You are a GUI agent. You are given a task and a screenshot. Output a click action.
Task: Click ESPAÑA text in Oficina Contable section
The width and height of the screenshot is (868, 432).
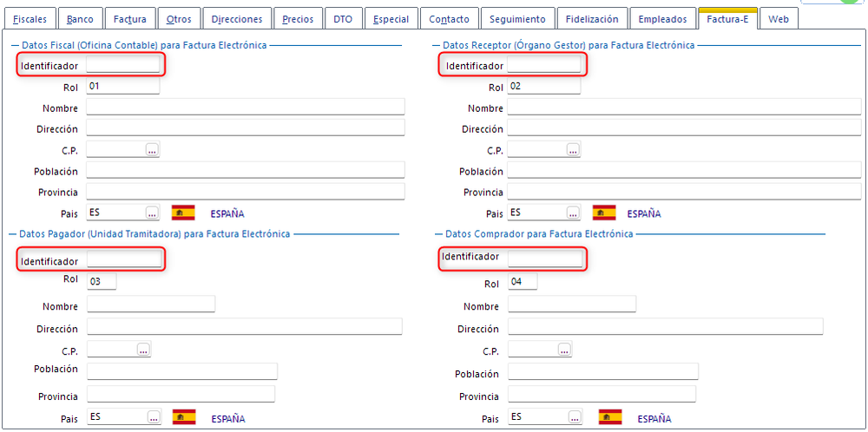pos(227,213)
